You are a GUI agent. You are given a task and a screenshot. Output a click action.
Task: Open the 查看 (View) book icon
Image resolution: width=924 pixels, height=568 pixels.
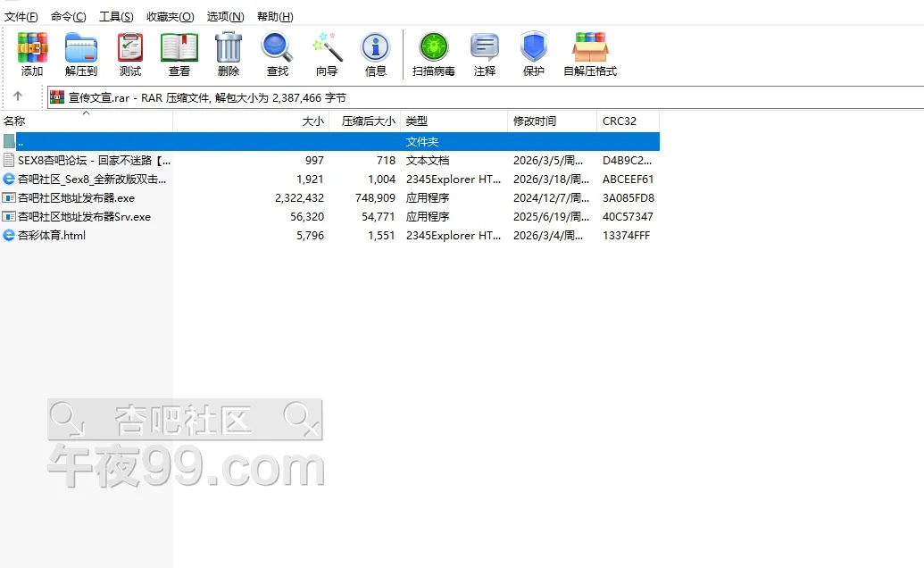tap(179, 54)
